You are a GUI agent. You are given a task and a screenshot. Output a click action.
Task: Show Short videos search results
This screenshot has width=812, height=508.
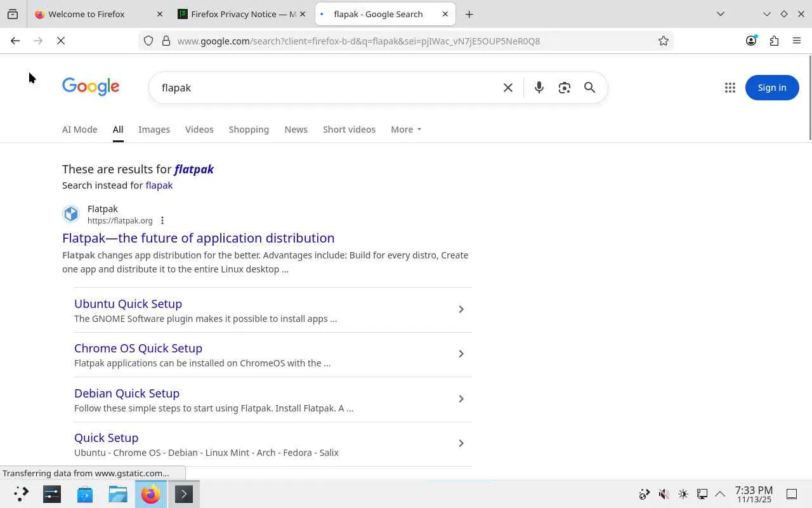point(349,130)
